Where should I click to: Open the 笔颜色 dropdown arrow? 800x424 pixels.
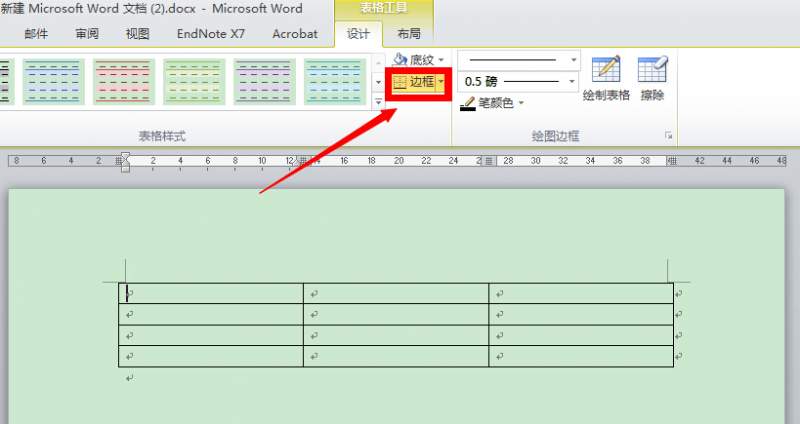521,103
